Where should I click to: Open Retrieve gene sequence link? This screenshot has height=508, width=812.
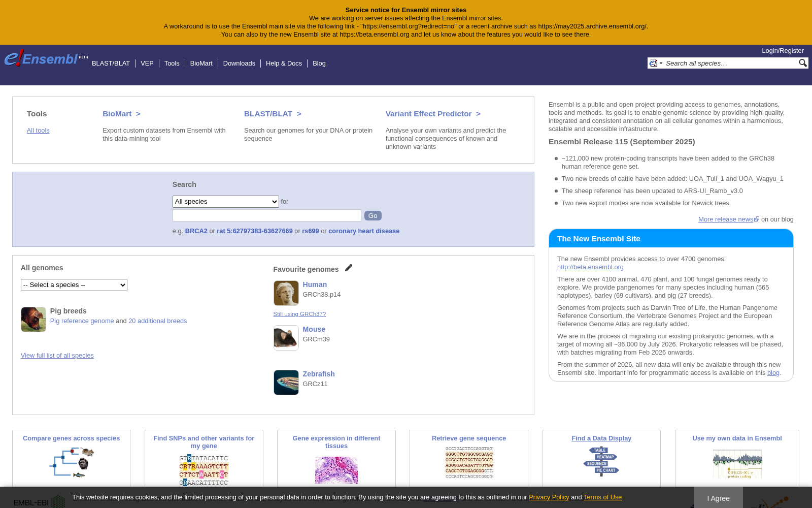coord(469,438)
